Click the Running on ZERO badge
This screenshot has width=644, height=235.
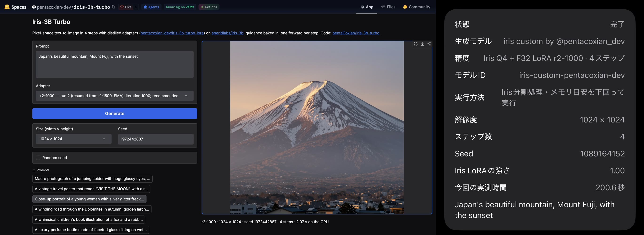point(180,7)
